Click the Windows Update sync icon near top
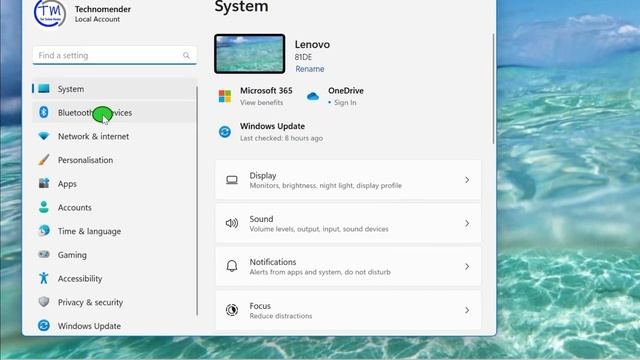This screenshot has width=640, height=360. tap(224, 132)
